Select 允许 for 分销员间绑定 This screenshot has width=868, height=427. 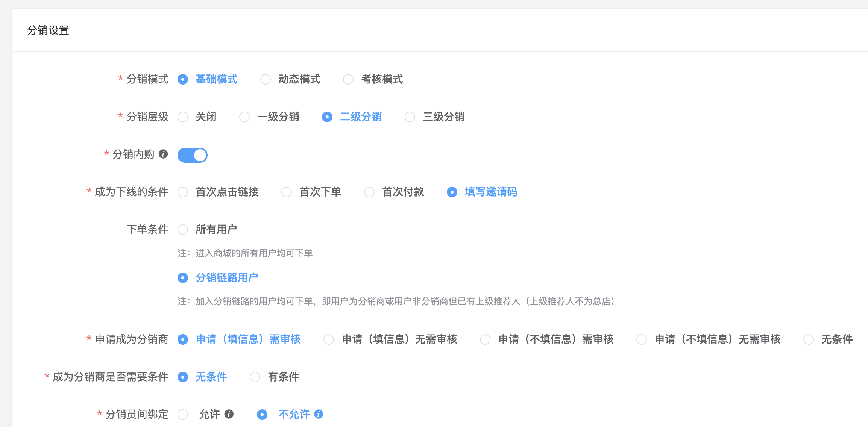pyautogui.click(x=183, y=415)
